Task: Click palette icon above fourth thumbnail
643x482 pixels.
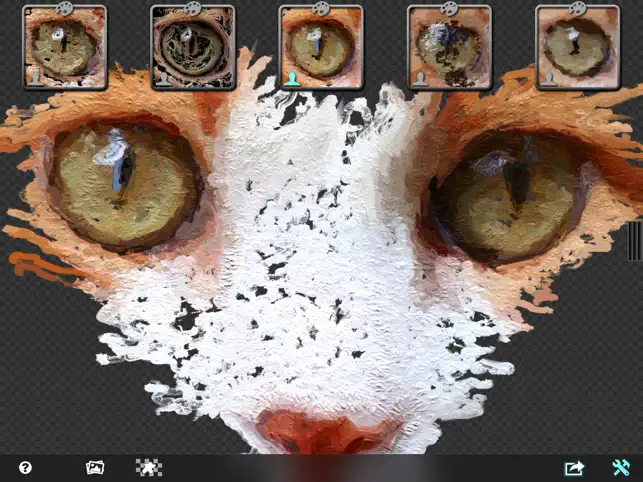Action: click(449, 8)
